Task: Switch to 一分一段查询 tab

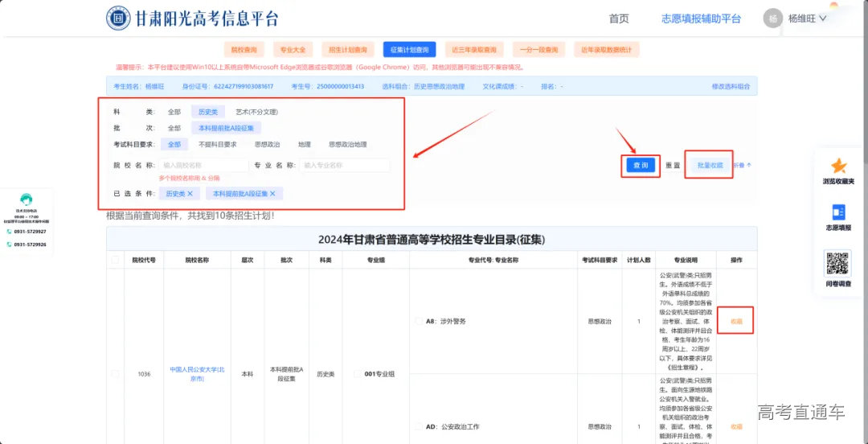Action: [x=538, y=49]
